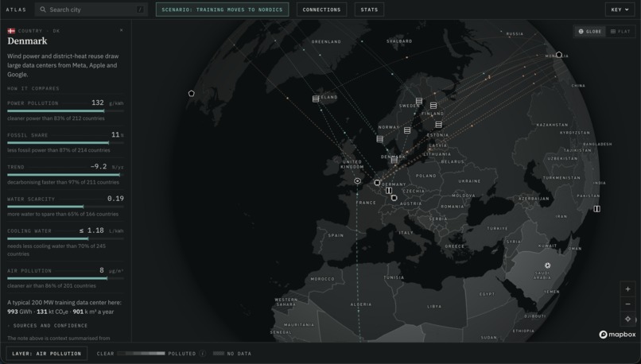Click the Svalbard label on the map

coord(399,41)
